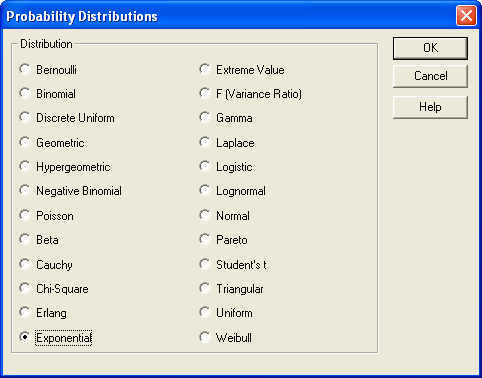The height and width of the screenshot is (378, 482).
Task: Click the OK button
Action: (x=430, y=48)
